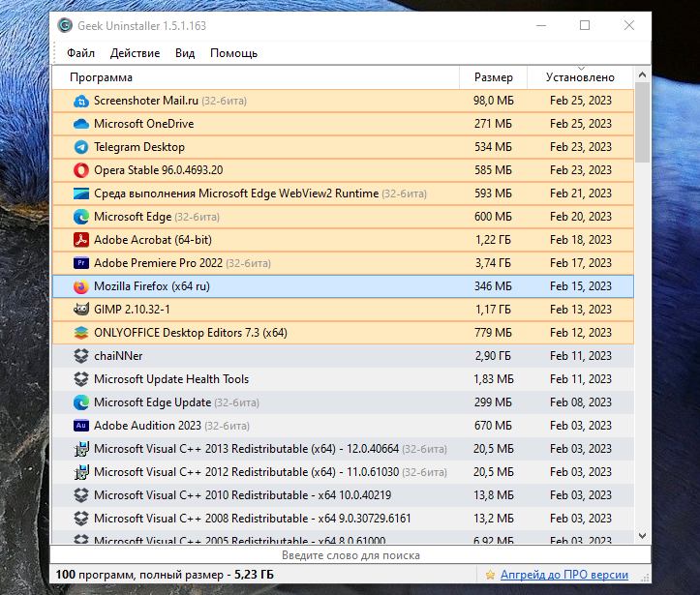Click the ONLYOFFICE Desktop Editors icon

[x=80, y=333]
